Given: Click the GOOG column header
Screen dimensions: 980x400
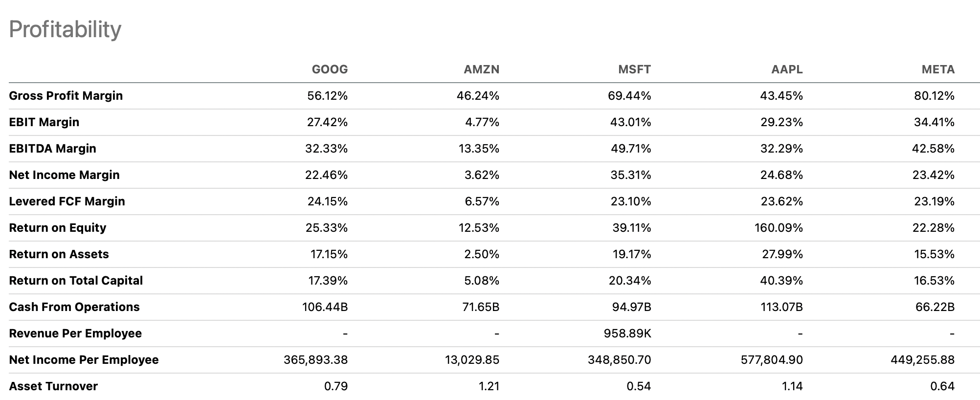Looking at the screenshot, I should [x=330, y=69].
